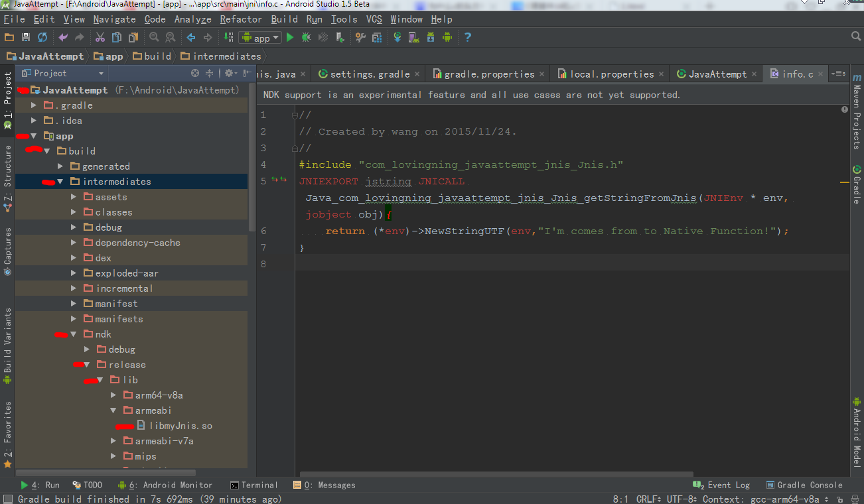Toggle the 2: Favorites tool window
The image size is (864, 504).
[7, 434]
